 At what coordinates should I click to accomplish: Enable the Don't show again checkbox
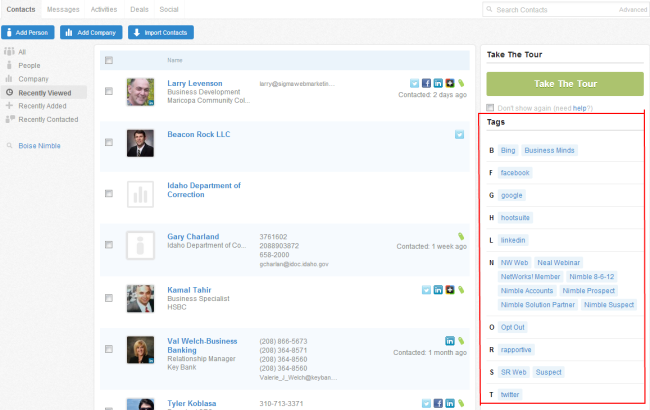pyautogui.click(x=490, y=108)
